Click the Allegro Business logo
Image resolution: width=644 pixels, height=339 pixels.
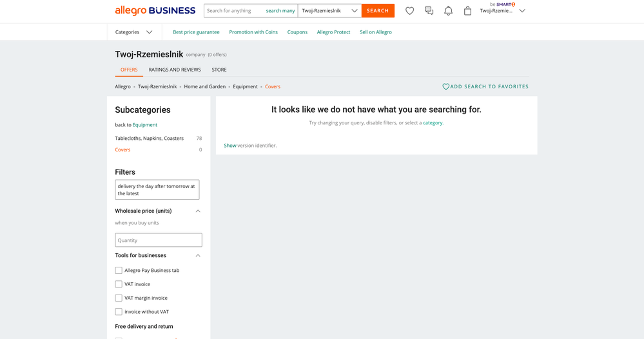(x=155, y=11)
